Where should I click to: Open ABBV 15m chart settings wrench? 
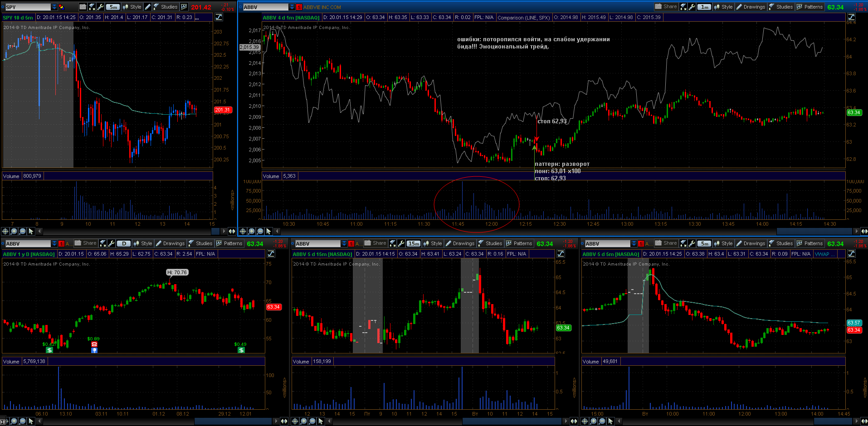tap(401, 243)
